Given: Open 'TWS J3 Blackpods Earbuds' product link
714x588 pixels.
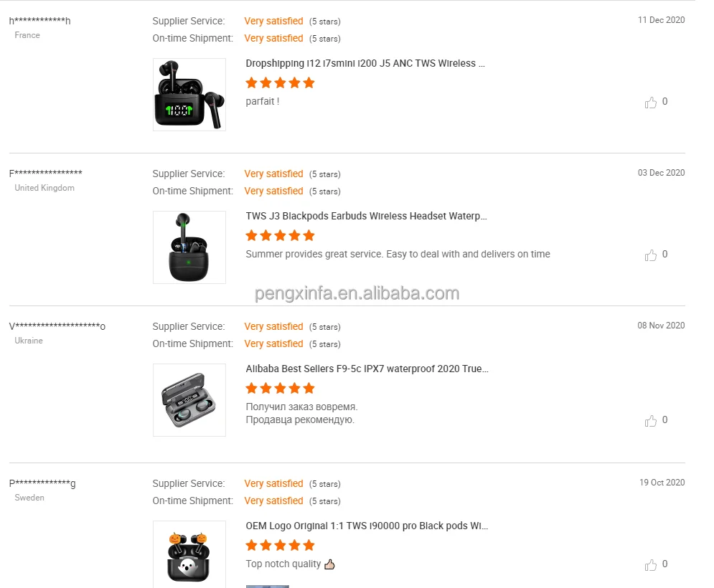Looking at the screenshot, I should click(366, 216).
